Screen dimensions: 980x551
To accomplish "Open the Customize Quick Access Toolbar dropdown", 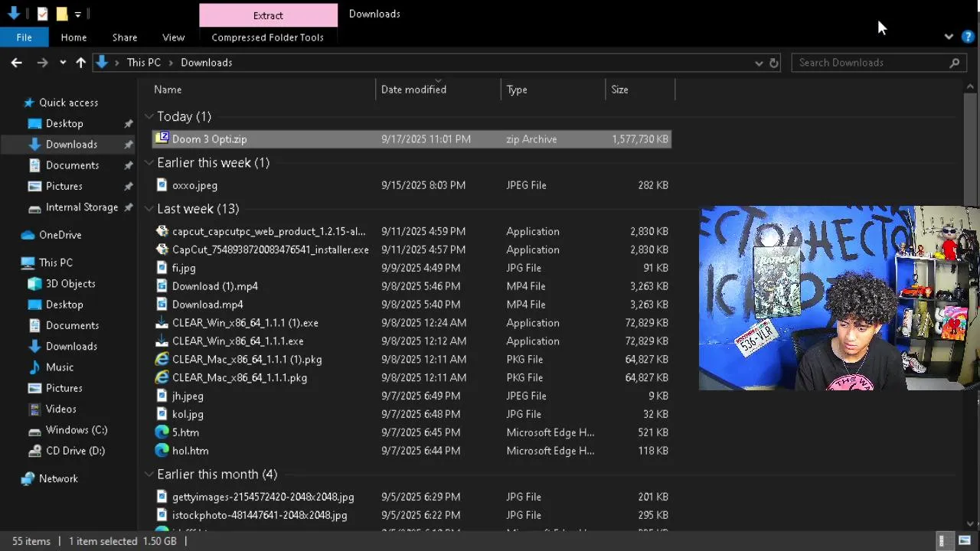I will 77,14.
